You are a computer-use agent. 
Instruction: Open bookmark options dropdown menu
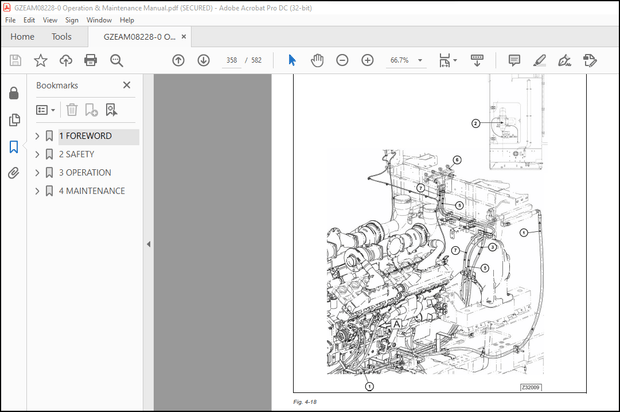click(45, 110)
